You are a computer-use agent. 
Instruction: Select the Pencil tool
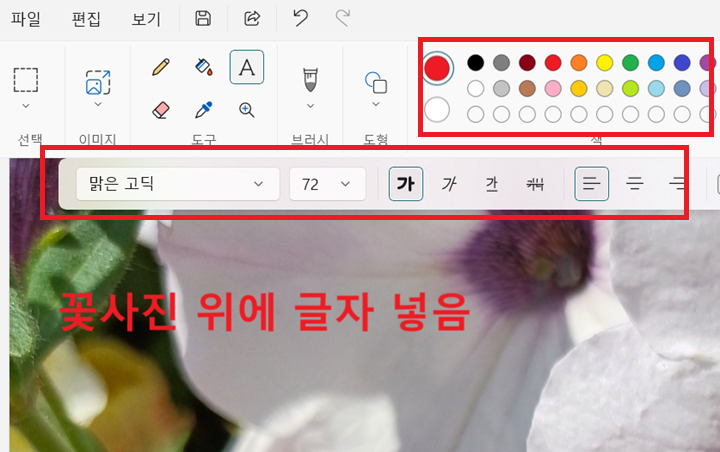coord(161,67)
